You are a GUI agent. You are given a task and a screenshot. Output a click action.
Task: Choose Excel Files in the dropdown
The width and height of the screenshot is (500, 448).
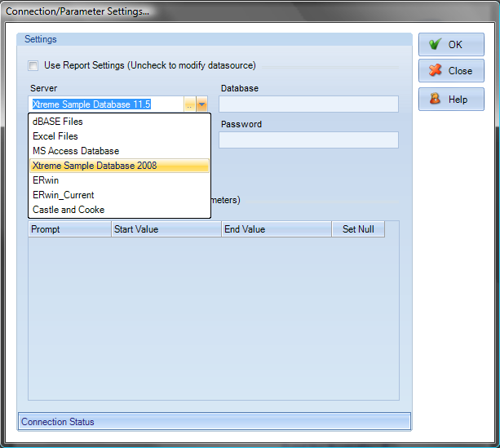click(119, 136)
